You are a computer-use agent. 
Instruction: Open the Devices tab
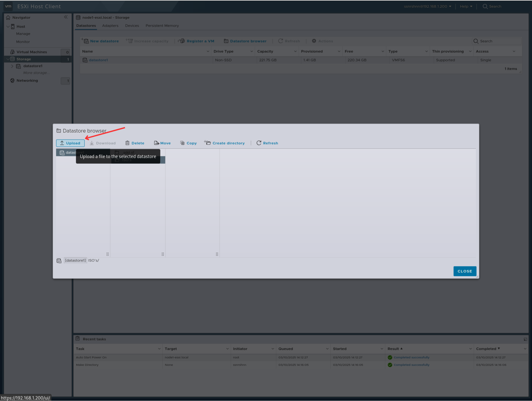(132, 25)
